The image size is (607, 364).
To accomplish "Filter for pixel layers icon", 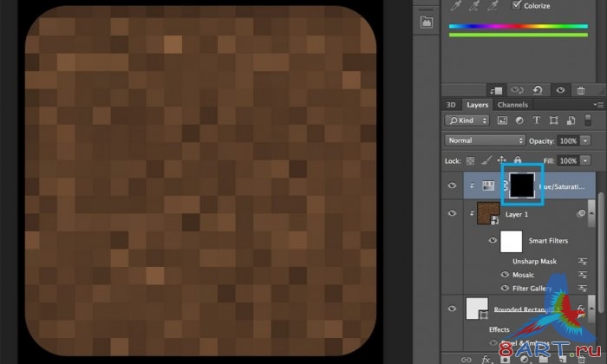I will (x=502, y=120).
